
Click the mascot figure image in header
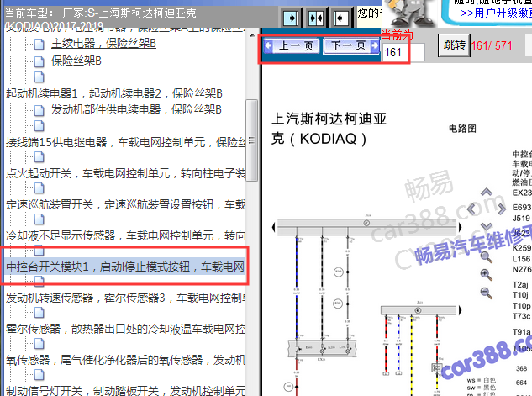click(x=411, y=13)
